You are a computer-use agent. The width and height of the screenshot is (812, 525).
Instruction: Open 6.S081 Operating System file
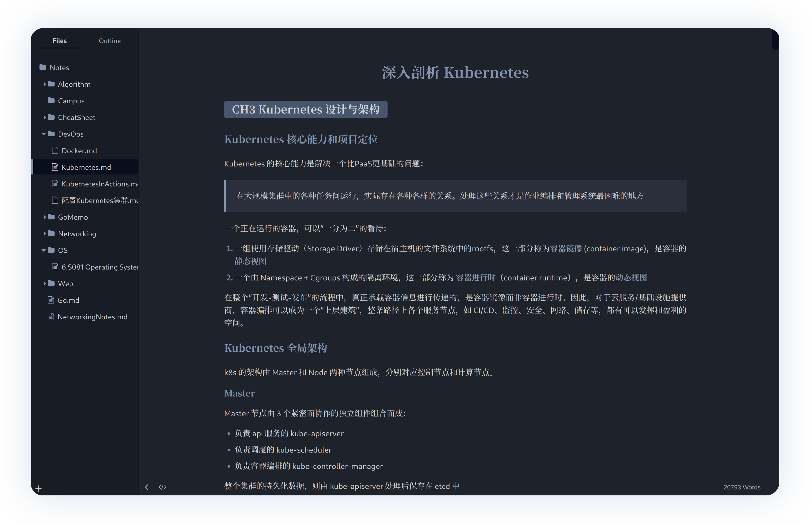(x=99, y=267)
